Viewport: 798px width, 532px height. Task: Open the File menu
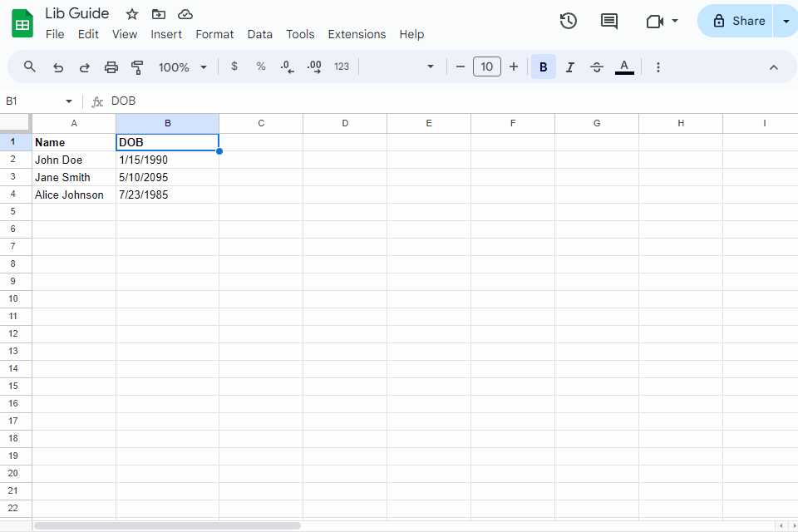(x=55, y=34)
